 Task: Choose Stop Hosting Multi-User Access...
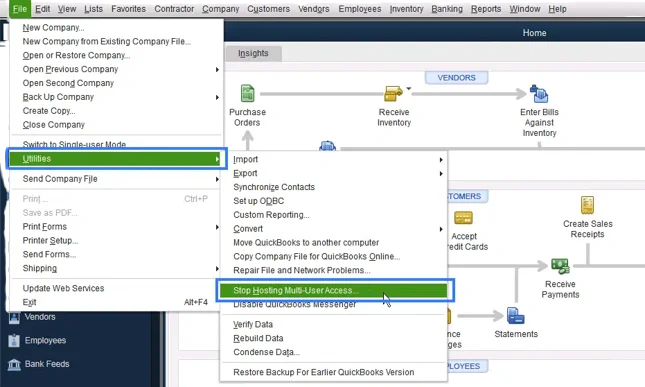[x=334, y=290]
